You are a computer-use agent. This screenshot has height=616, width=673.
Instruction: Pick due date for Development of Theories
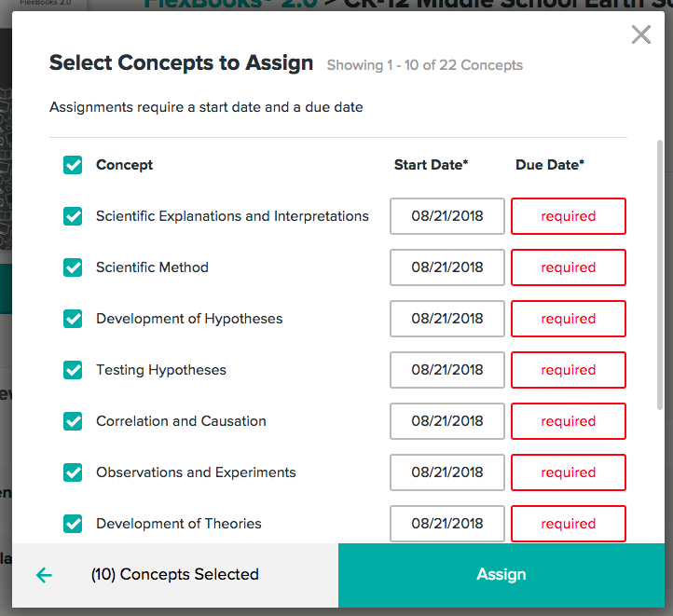point(568,524)
